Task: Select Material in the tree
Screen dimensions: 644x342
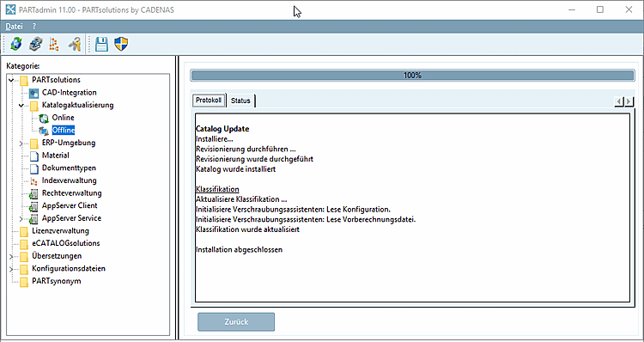Action: (56, 156)
